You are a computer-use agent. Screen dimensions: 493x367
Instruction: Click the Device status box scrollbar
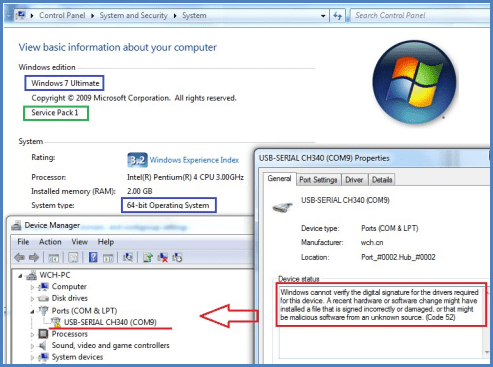click(487, 321)
